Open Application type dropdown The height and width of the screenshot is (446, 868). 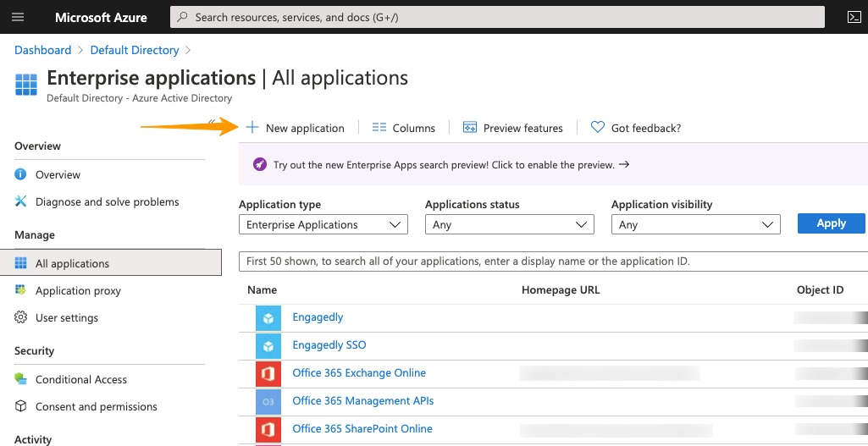pyautogui.click(x=323, y=224)
